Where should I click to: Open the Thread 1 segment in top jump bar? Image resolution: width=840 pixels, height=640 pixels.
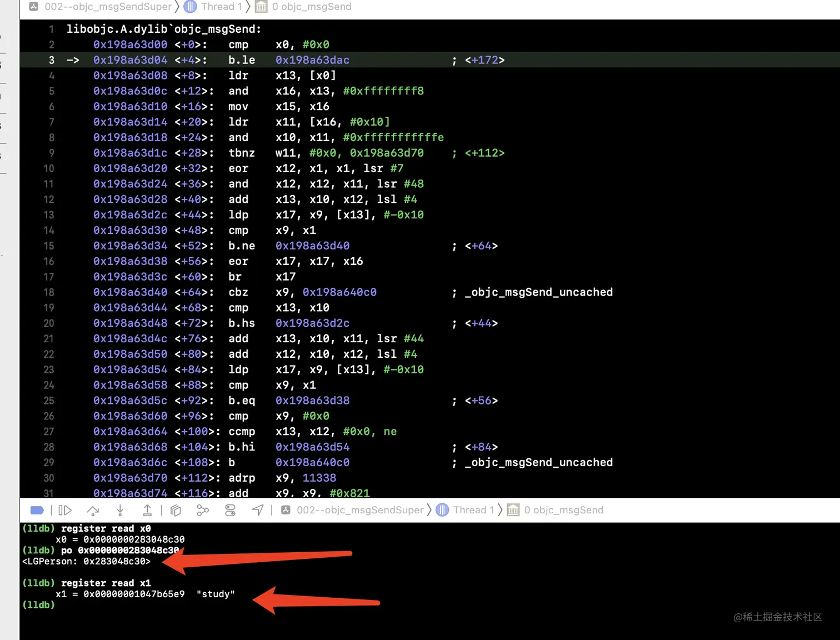[x=221, y=7]
